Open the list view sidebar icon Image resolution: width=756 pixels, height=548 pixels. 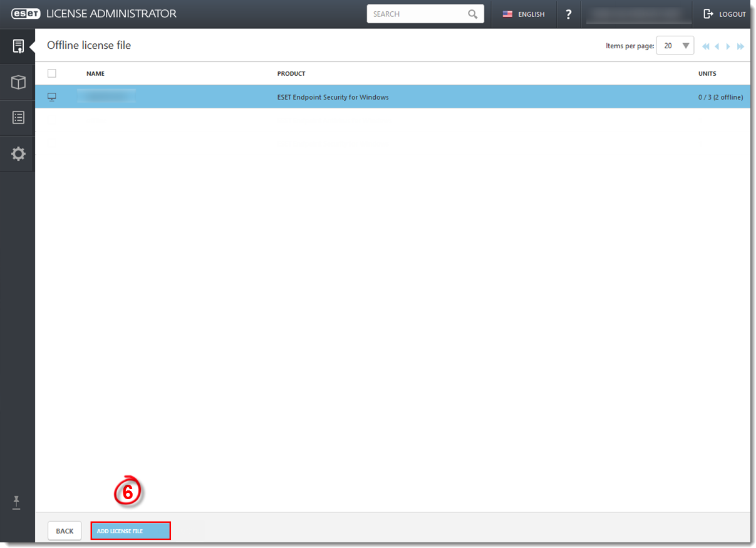click(18, 118)
